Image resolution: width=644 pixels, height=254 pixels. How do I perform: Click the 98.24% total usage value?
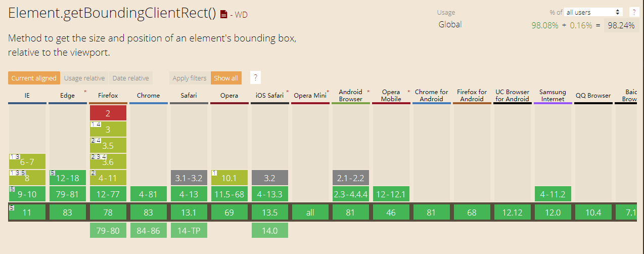(x=621, y=25)
